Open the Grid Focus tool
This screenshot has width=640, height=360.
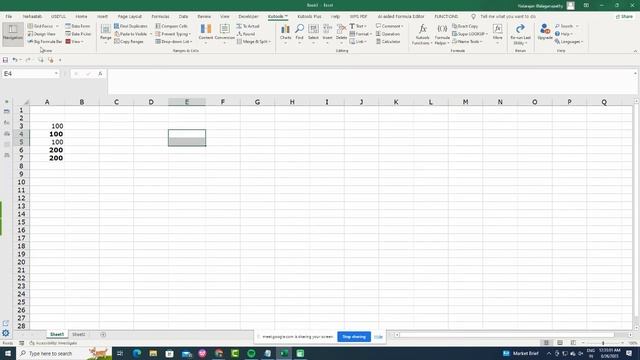(x=43, y=26)
